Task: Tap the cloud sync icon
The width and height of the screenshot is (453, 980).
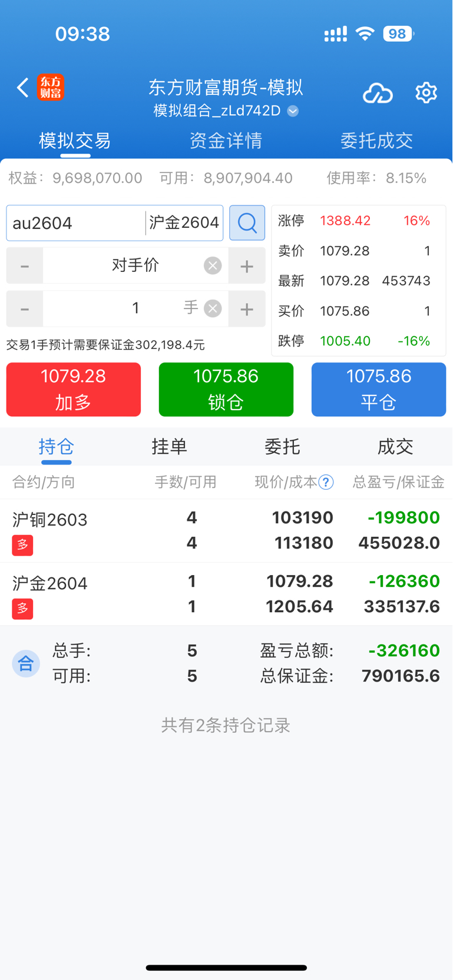Action: (x=378, y=93)
